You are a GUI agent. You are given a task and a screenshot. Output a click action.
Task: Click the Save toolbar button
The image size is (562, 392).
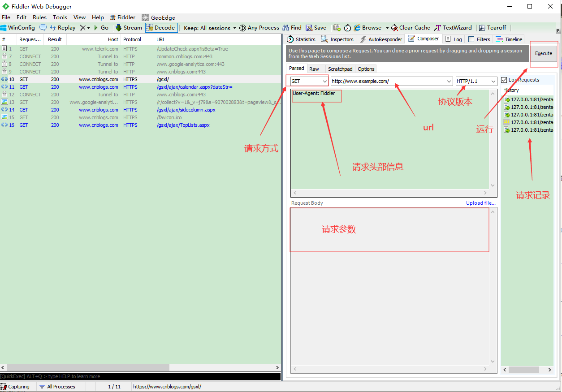(x=316, y=28)
